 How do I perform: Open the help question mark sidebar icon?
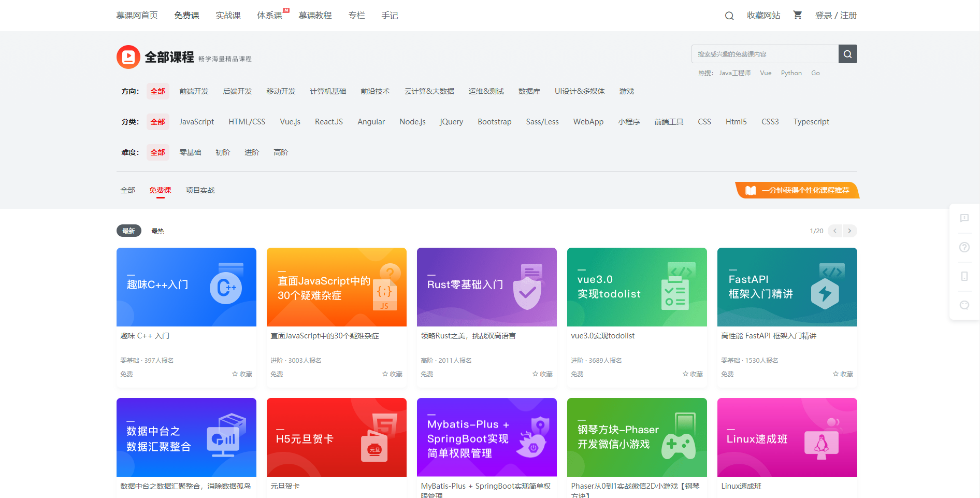coord(964,247)
